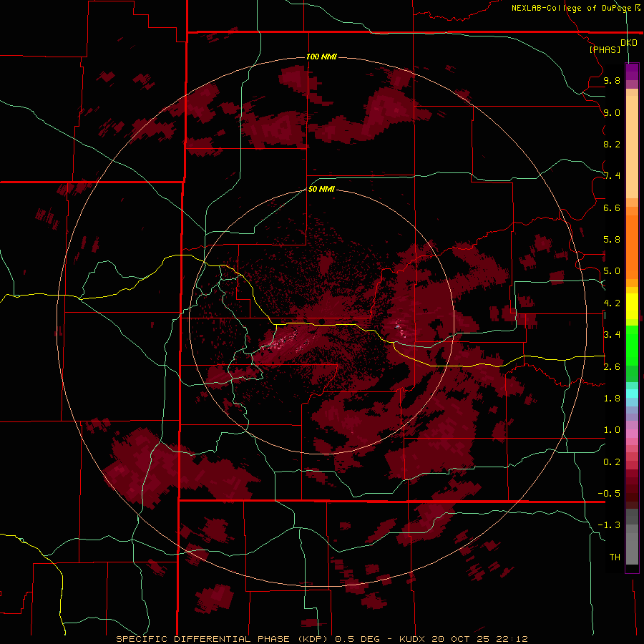Click the KUDX station identifier in caption
644x644 pixels.
414,639
